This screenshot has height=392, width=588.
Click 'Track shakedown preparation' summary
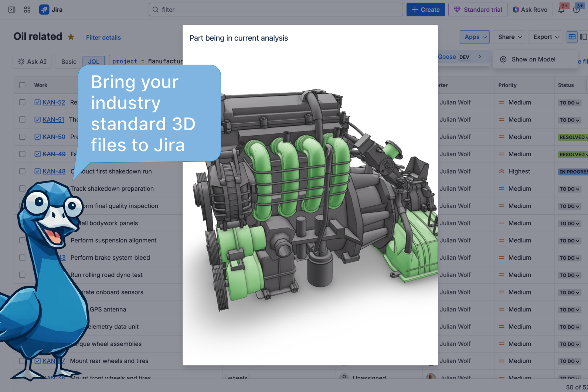(x=112, y=189)
